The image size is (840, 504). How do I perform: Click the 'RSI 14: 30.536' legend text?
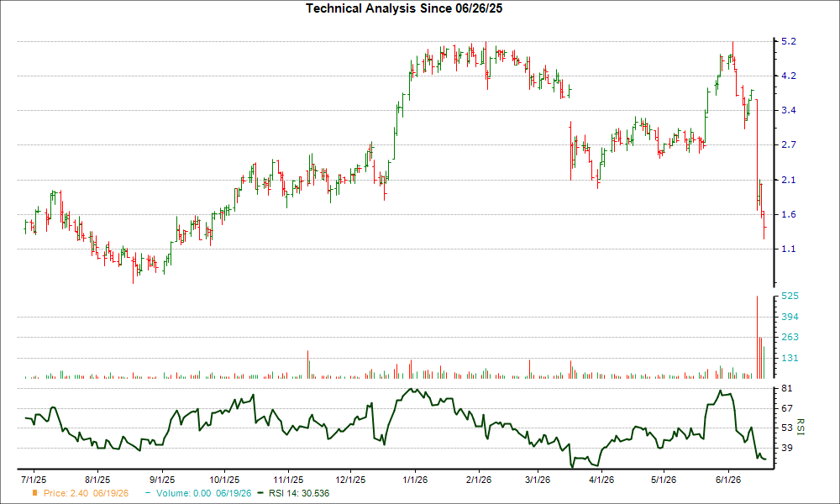[299, 493]
